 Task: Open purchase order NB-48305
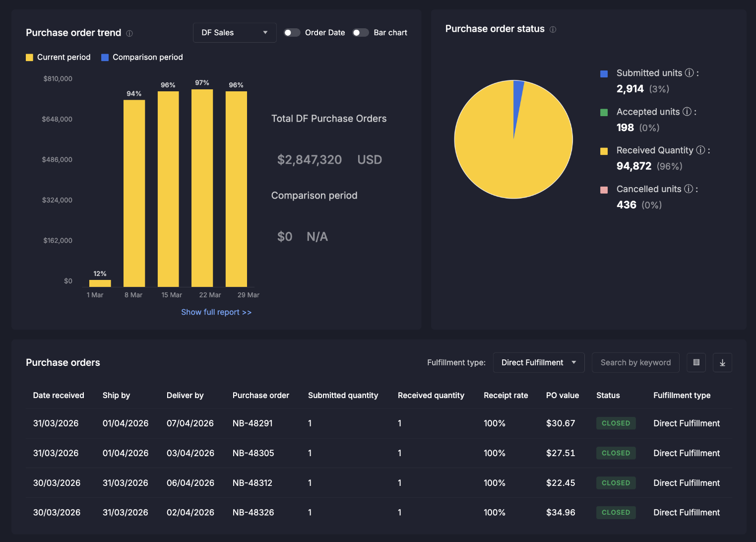tap(253, 453)
